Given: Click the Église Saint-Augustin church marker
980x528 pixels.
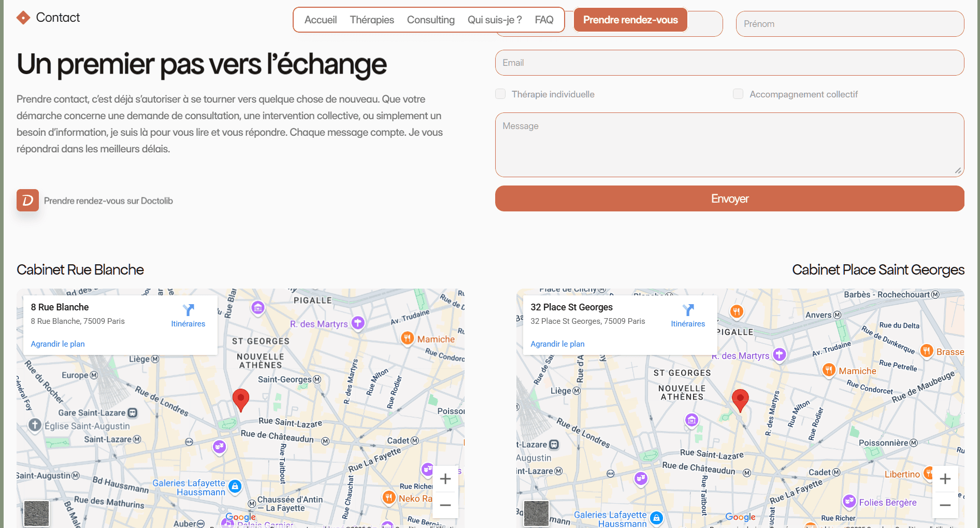Looking at the screenshot, I should [x=35, y=425].
